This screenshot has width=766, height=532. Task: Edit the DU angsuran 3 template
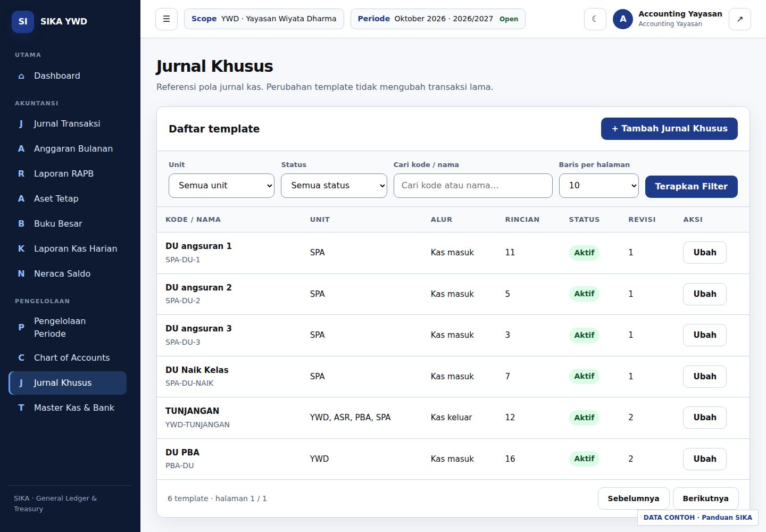pyautogui.click(x=705, y=335)
